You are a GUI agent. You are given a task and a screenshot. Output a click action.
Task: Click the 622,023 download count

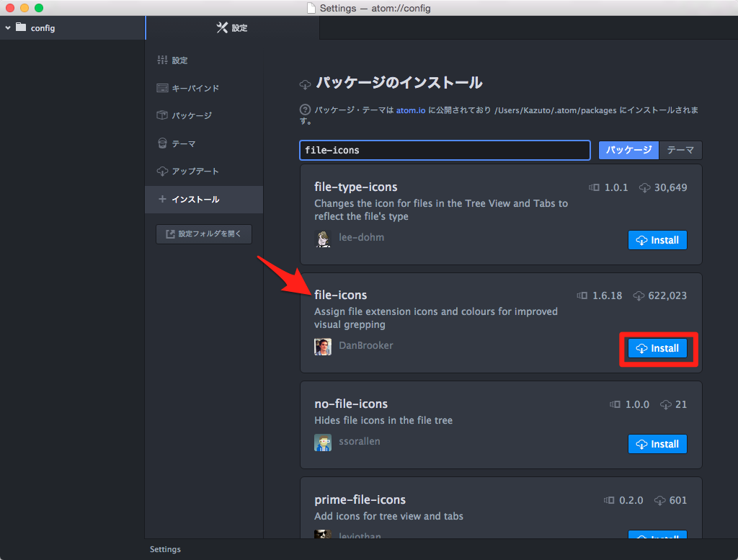[667, 295]
